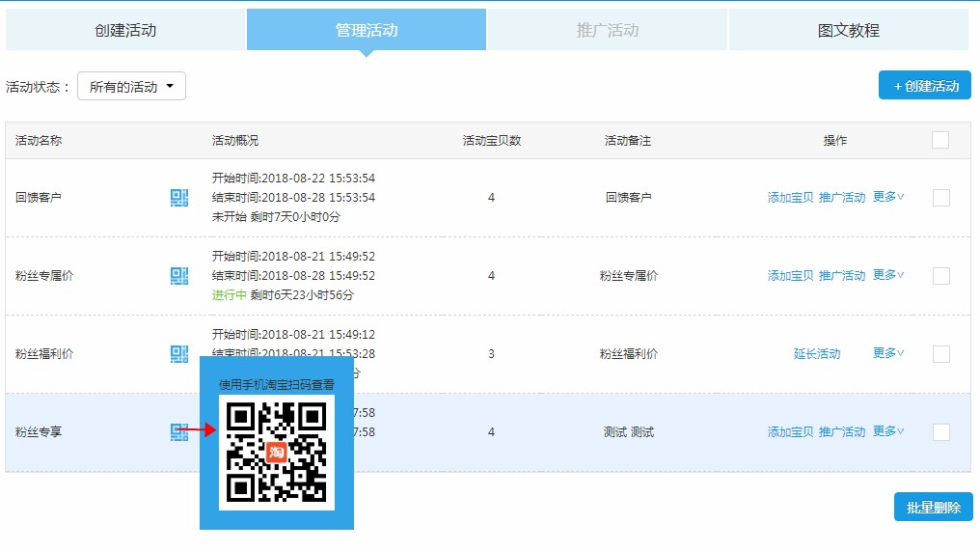
Task: Check the box for 粉丝福利价 row
Action: click(940, 354)
